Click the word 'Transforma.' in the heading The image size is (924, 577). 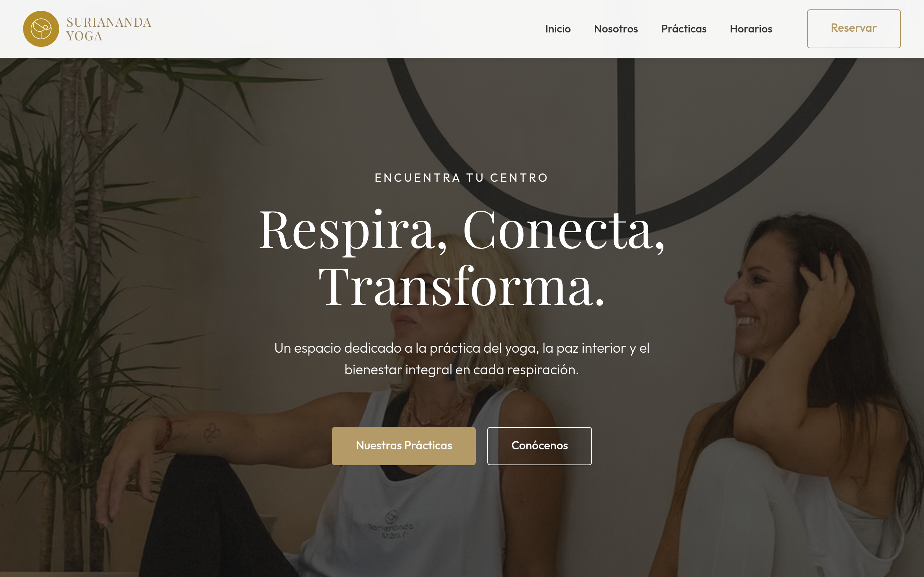[462, 286]
